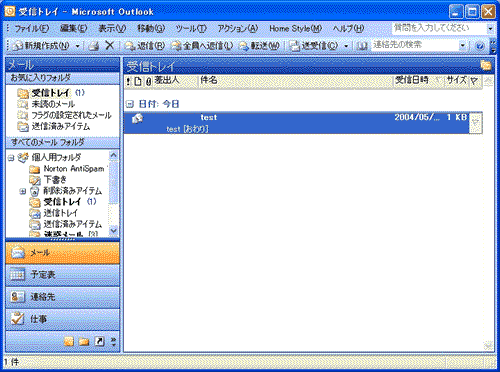Open the address book icon in the toolbar
500x372 pixels.
coord(362,46)
